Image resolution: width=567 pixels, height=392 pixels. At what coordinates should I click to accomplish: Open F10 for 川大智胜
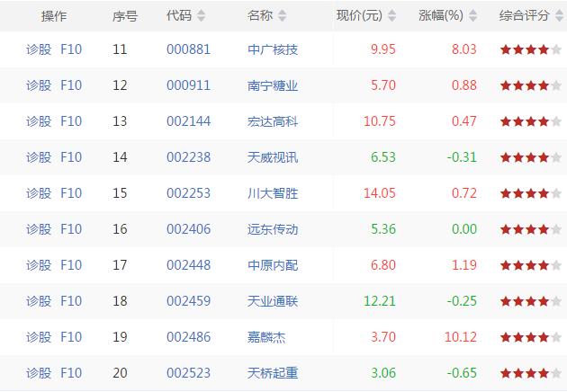click(71, 193)
